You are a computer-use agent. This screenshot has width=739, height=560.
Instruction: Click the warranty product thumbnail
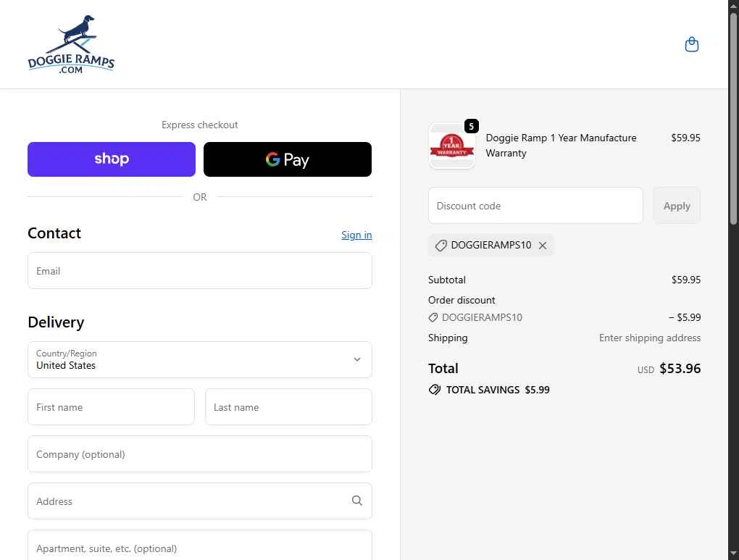tap(451, 146)
